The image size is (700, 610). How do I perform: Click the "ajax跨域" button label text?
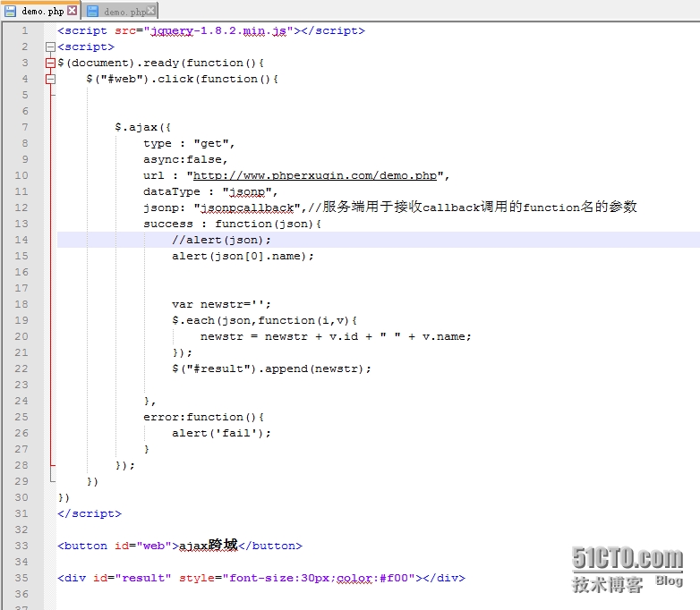tap(208, 545)
